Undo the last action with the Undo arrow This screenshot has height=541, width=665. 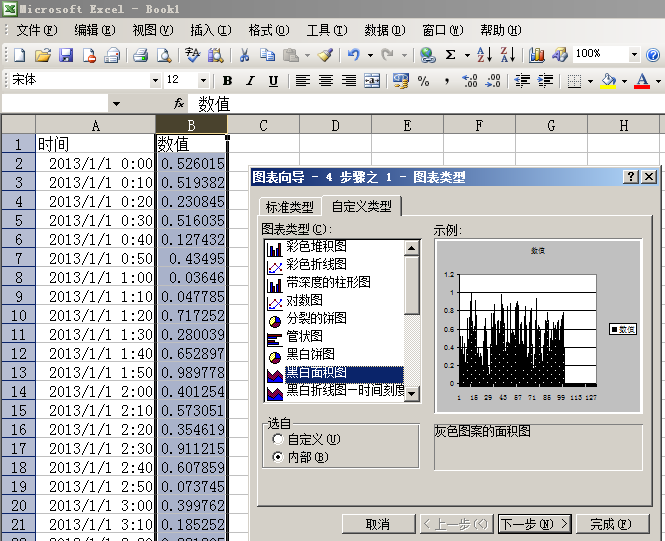(353, 55)
